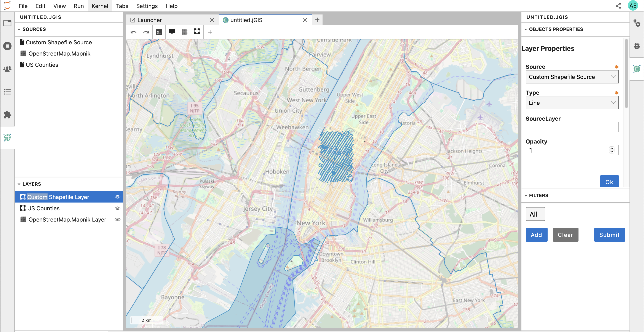Open the running kernels panel icon
The image size is (644, 332).
[x=7, y=46]
